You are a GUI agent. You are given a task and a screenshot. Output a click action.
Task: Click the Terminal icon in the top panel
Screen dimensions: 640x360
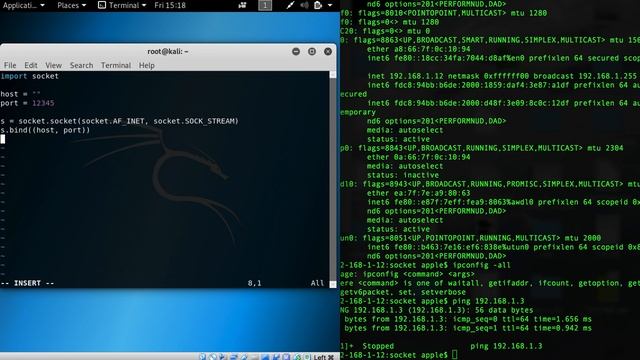pyautogui.click(x=102, y=5)
